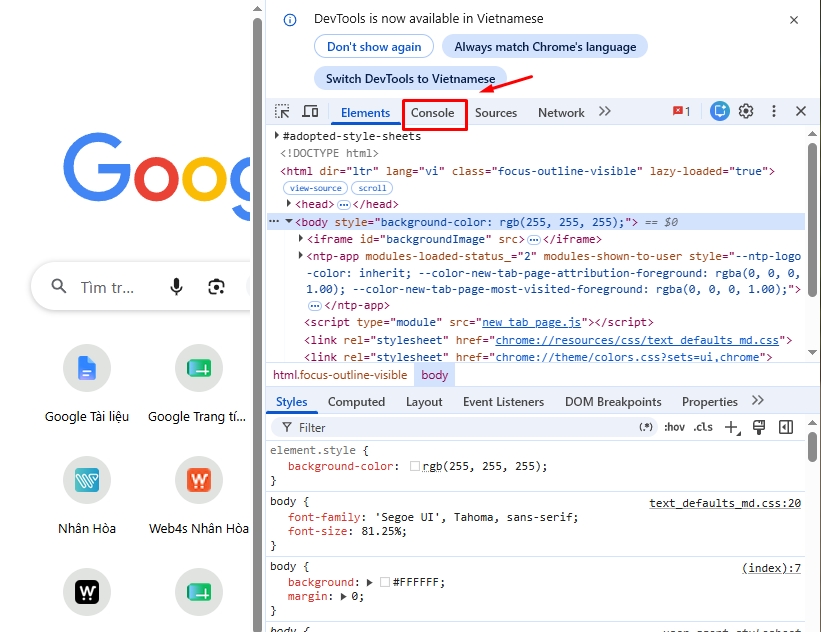
Task: Click the view-source badge
Action: 316,188
